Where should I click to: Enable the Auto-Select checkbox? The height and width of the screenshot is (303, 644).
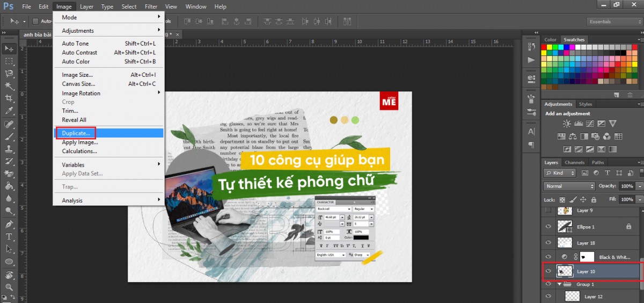pos(35,21)
